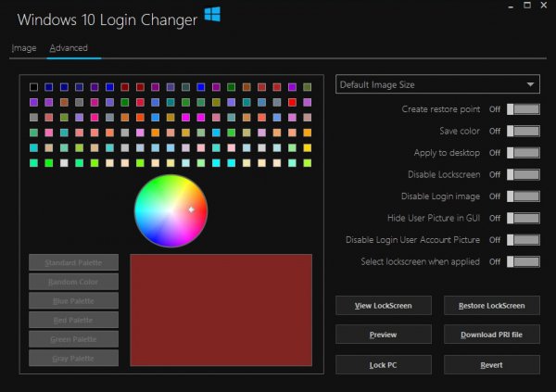The height and width of the screenshot is (392, 556).
Task: Click the Off label beside Save color
Action: pyautogui.click(x=495, y=131)
